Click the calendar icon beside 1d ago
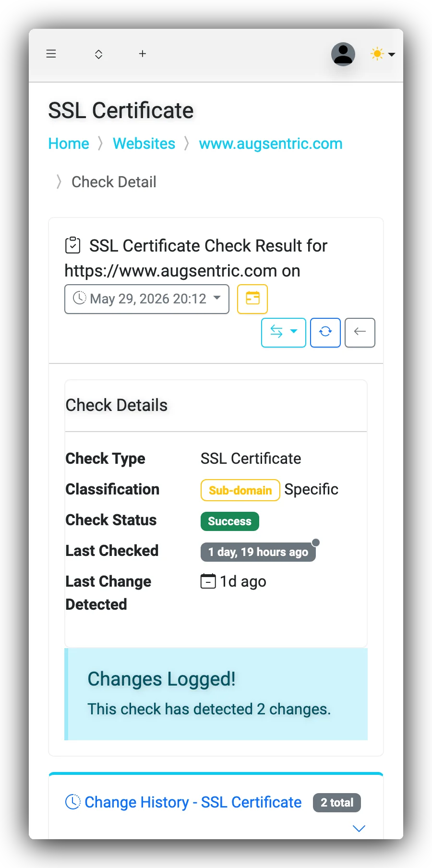Image resolution: width=432 pixels, height=868 pixels. pyautogui.click(x=208, y=581)
